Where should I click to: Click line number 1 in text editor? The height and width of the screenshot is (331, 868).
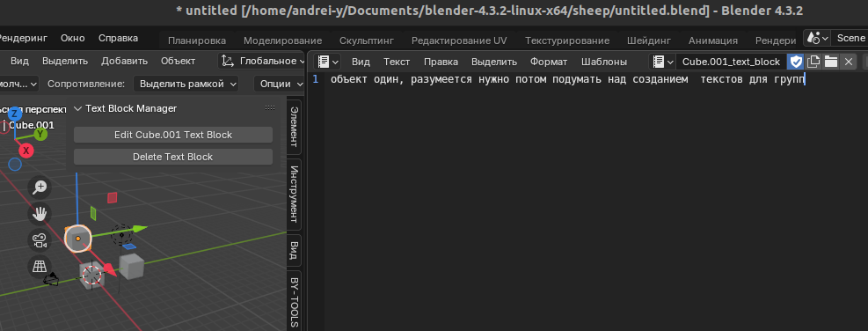click(316, 79)
